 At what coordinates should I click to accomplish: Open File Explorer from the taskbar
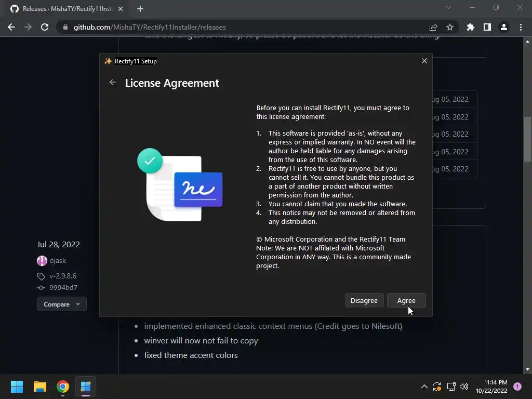tap(39, 387)
